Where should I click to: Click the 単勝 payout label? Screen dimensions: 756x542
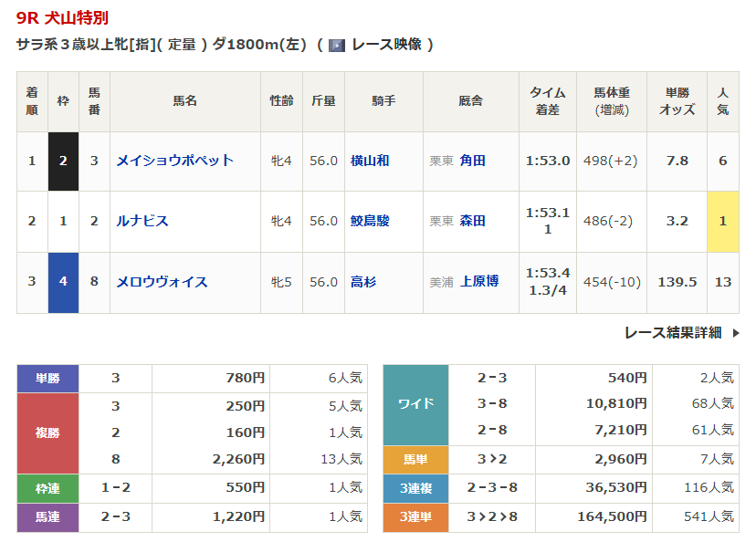(47, 379)
